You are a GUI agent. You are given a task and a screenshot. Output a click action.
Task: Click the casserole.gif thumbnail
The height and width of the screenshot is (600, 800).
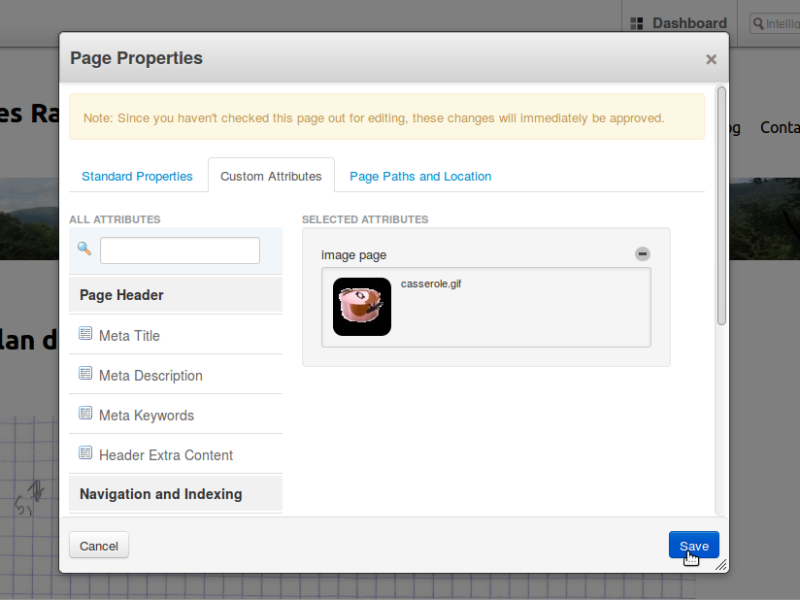click(362, 307)
